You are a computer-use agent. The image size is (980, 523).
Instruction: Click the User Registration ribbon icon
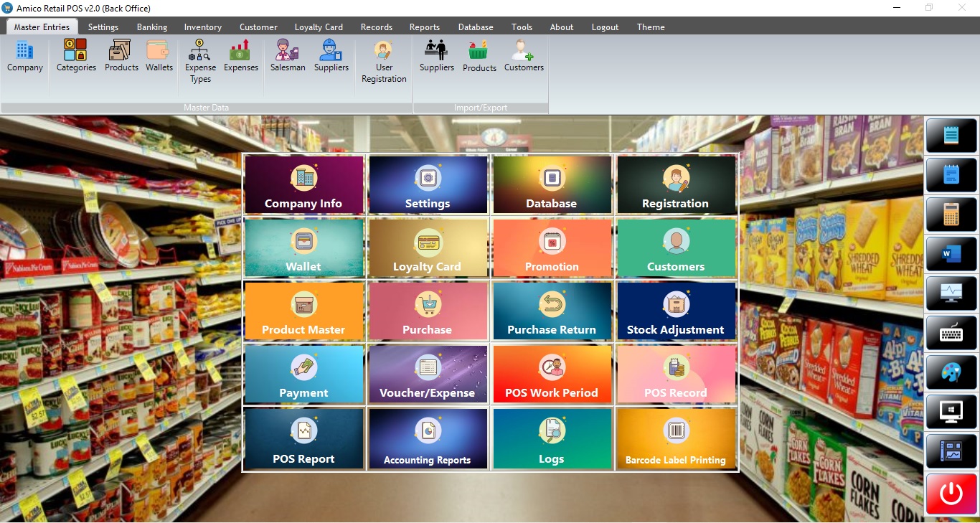384,60
